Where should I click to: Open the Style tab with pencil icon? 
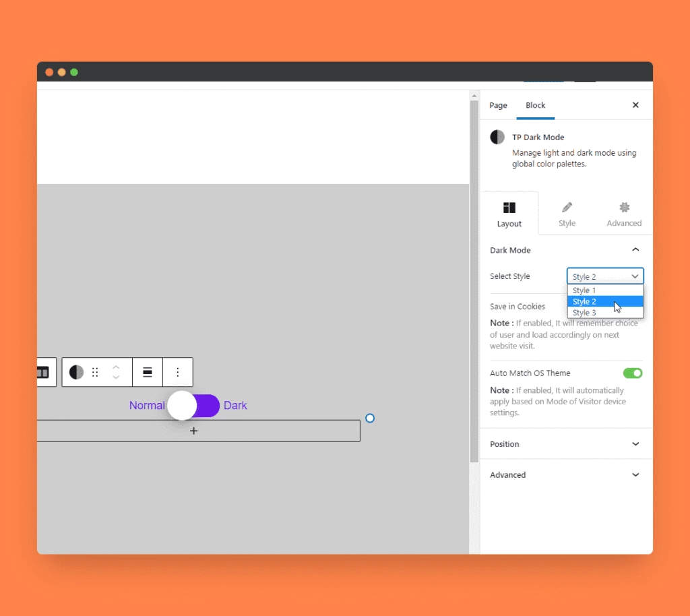click(x=567, y=214)
